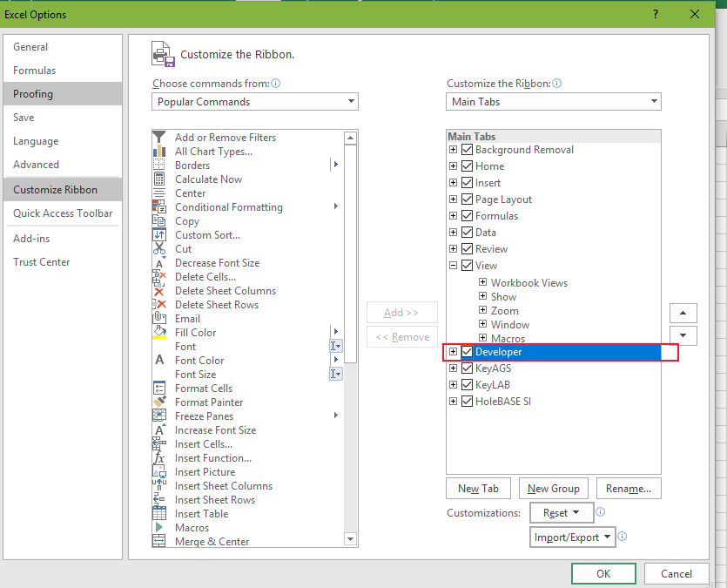Click the Email paperclip icon
This screenshot has height=588, width=727.
pos(159,318)
